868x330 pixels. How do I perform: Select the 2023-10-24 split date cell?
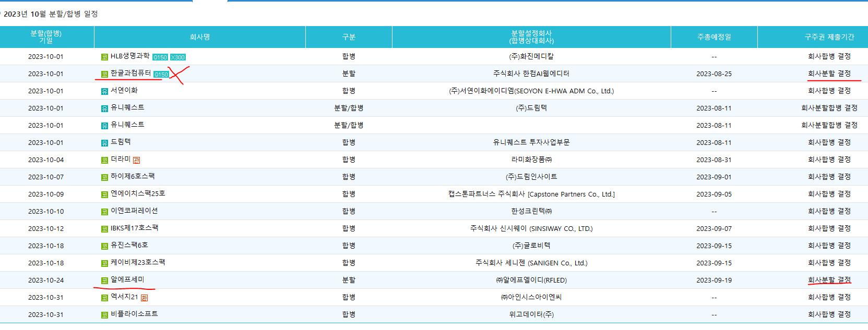click(46, 280)
